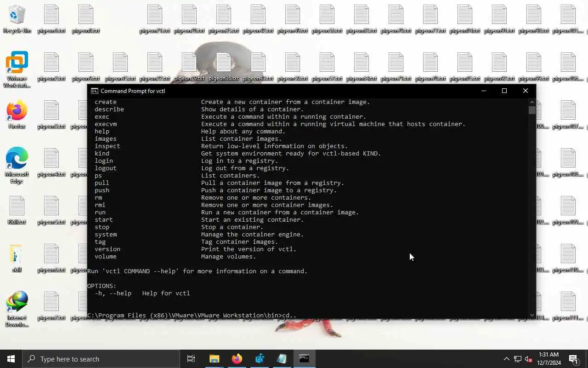Click the '-h, --help' options line
588x368 pixels.
(x=142, y=293)
